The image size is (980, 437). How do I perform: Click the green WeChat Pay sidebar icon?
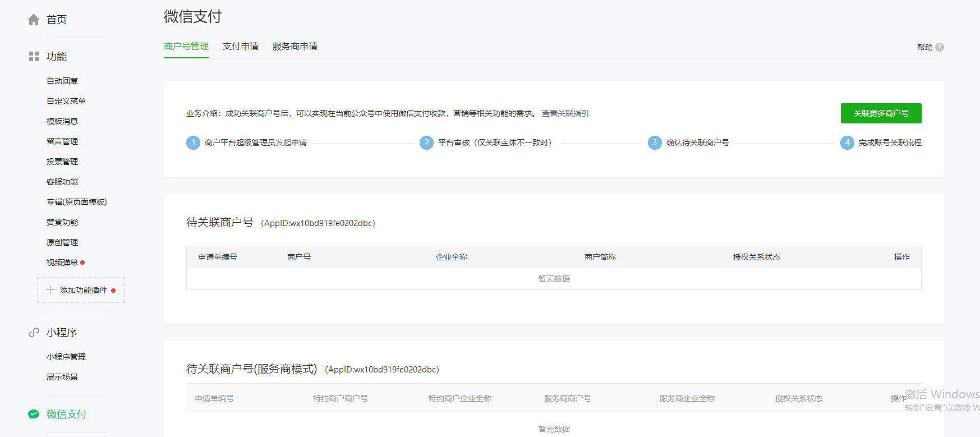(x=34, y=415)
